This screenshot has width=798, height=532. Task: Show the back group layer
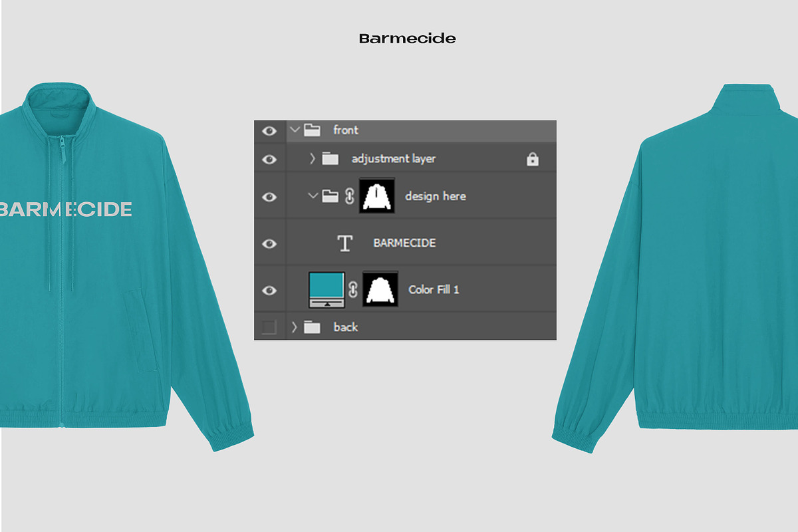pyautogui.click(x=269, y=327)
